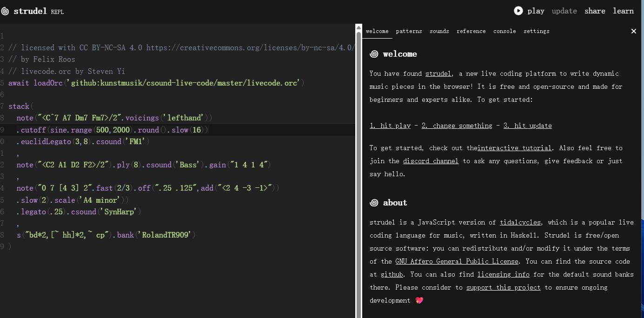The image size is (644, 318).
Task: Click the play circle icon
Action: [x=518, y=11]
